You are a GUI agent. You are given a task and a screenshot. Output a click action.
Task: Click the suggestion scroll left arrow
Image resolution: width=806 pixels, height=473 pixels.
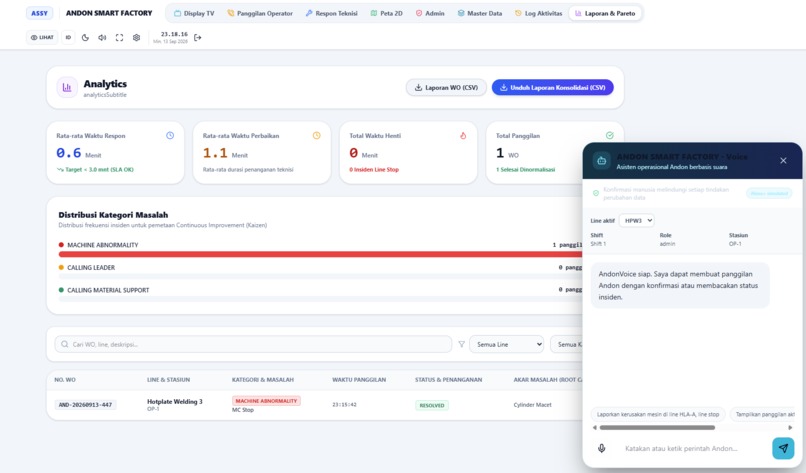coord(595,427)
